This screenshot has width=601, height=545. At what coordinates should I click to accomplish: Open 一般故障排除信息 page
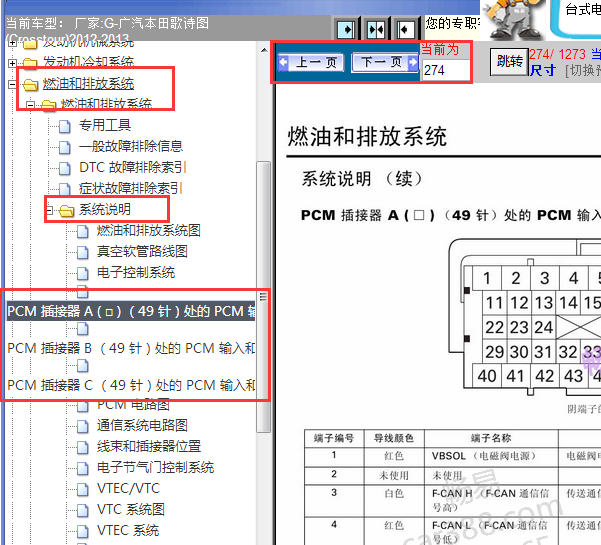(131, 146)
